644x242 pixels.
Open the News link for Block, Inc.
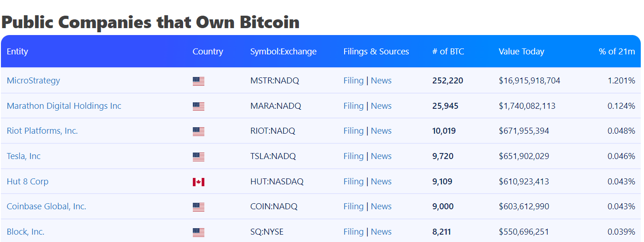381,232
